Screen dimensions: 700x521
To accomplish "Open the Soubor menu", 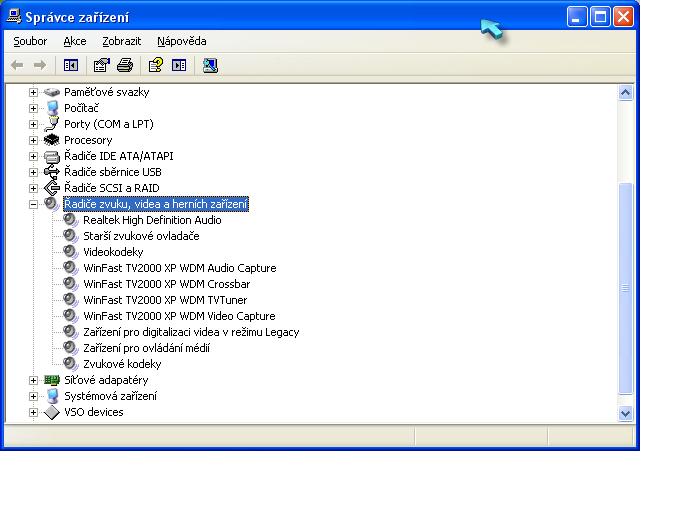I will tap(30, 42).
